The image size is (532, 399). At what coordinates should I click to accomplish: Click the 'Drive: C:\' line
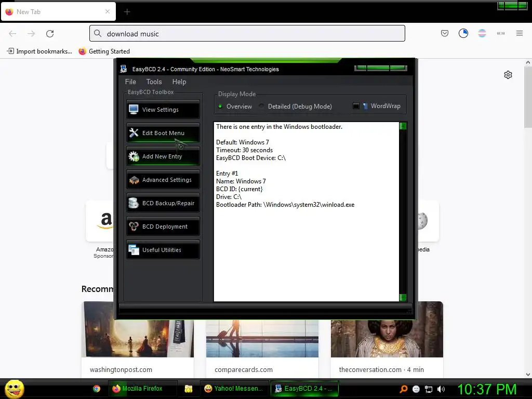click(229, 197)
